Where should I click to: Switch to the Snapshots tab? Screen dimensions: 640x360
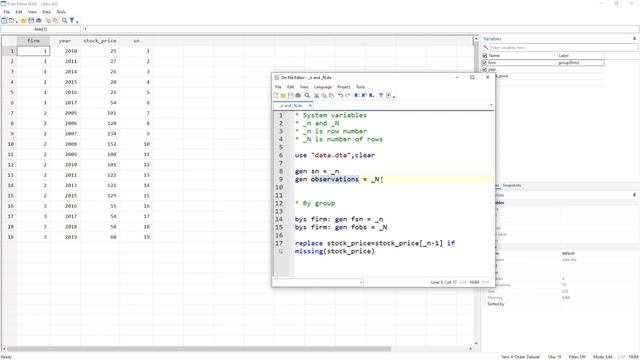coord(512,185)
